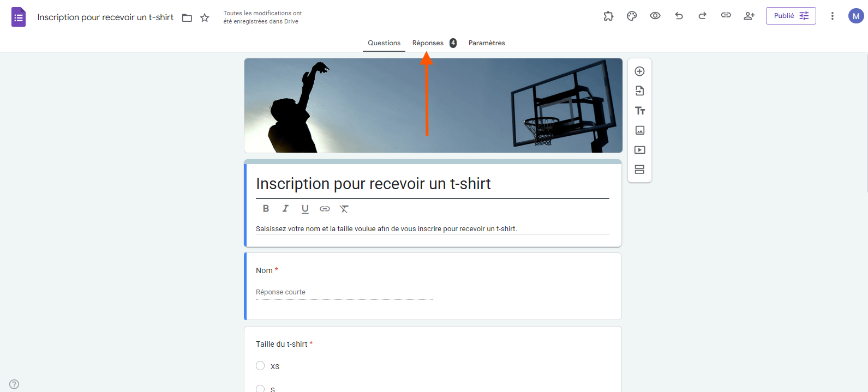The width and height of the screenshot is (868, 392).
Task: Rename the document title in header
Action: (x=105, y=17)
